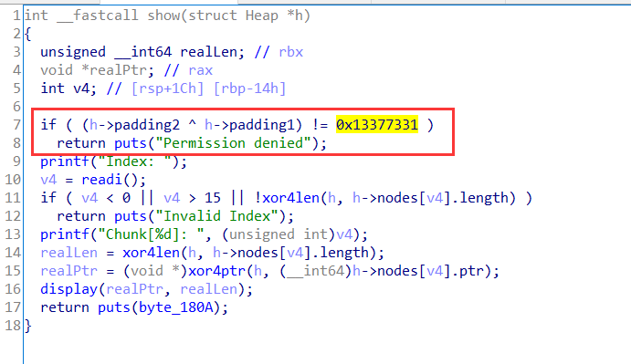Click the __fastcall calling convention keyword
This screenshot has height=364, width=631.
click(98, 16)
